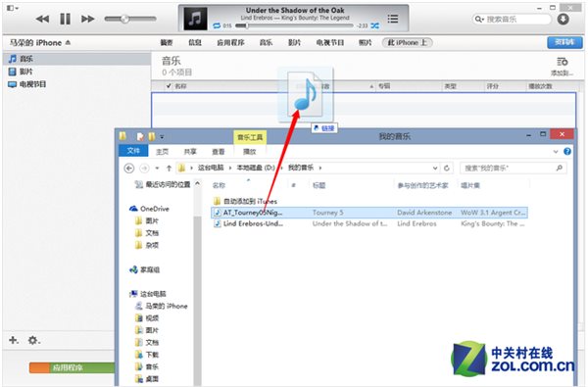
Task: Click the blue 资料库 button
Action: point(564,42)
